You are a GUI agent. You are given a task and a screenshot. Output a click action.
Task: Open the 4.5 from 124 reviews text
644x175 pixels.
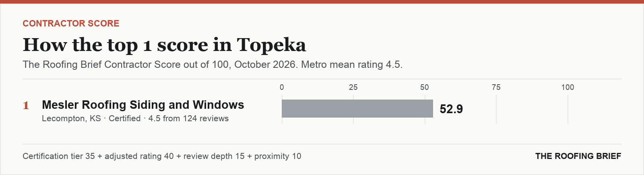[x=188, y=118]
